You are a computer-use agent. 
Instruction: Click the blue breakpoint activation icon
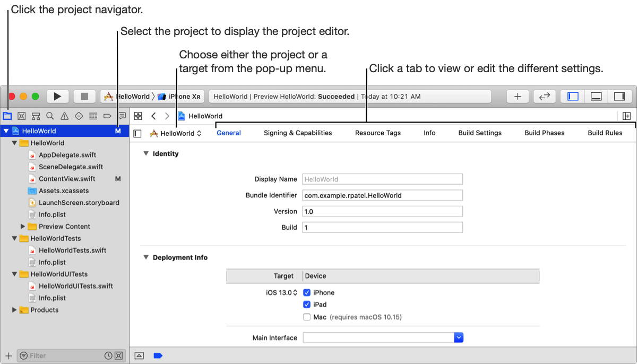pos(158,356)
